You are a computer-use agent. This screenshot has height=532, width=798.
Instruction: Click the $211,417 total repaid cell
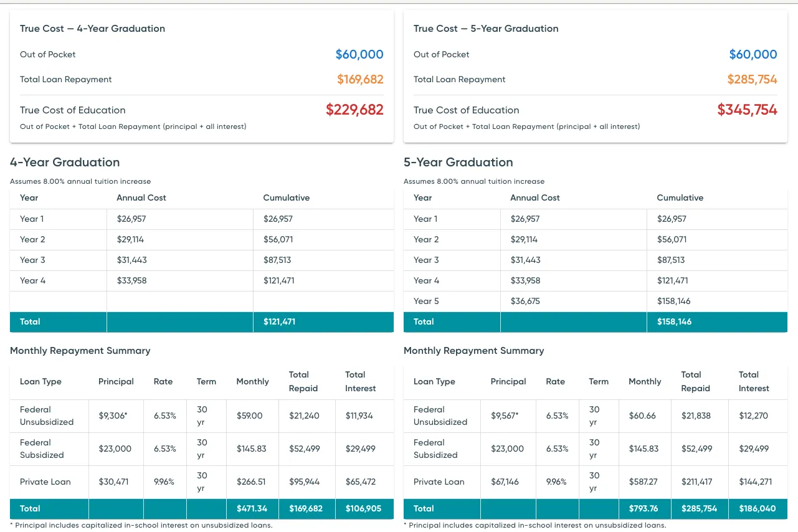698,482
